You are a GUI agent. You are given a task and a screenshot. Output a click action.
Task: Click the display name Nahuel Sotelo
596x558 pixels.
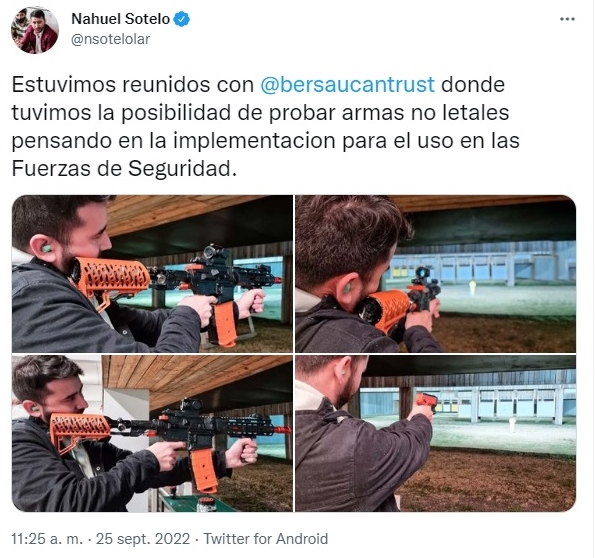120,19
